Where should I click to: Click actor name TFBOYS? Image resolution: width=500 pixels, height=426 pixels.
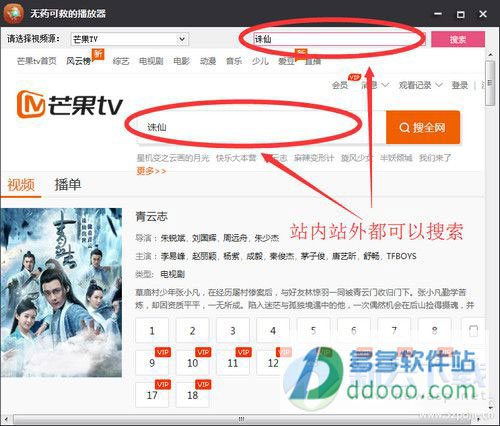(401, 256)
